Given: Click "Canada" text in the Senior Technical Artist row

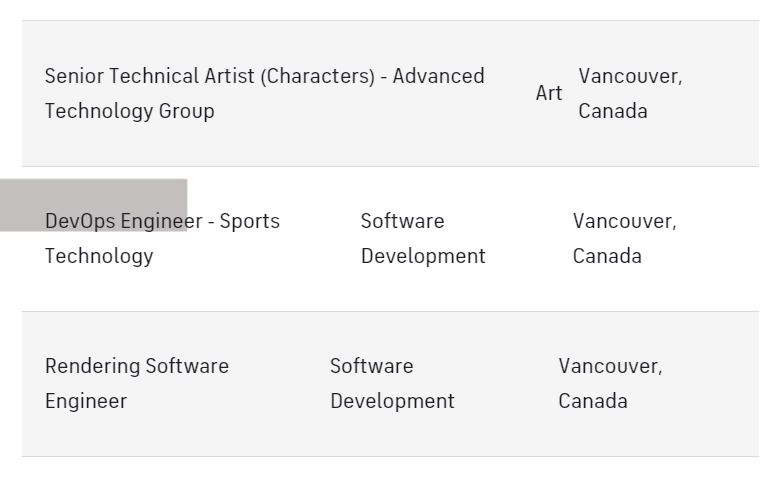Looking at the screenshot, I should coord(613,111).
